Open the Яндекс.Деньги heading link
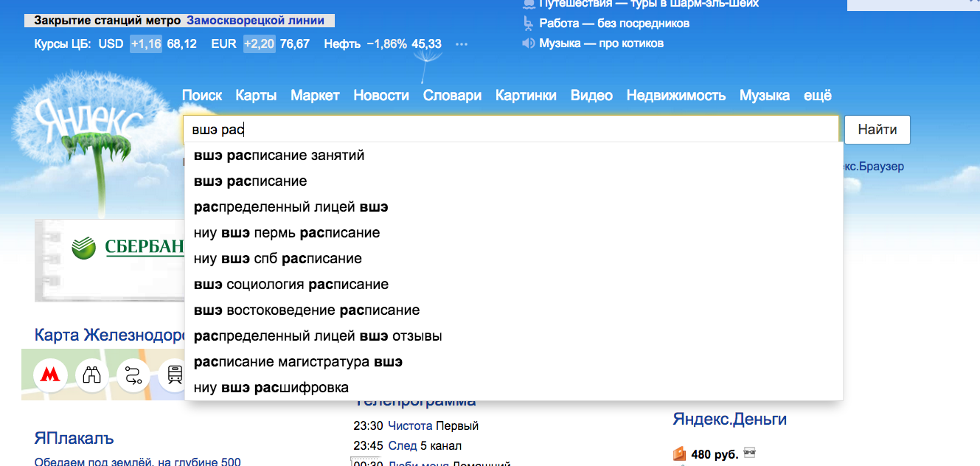Screen dimensions: 980x466 (x=729, y=420)
